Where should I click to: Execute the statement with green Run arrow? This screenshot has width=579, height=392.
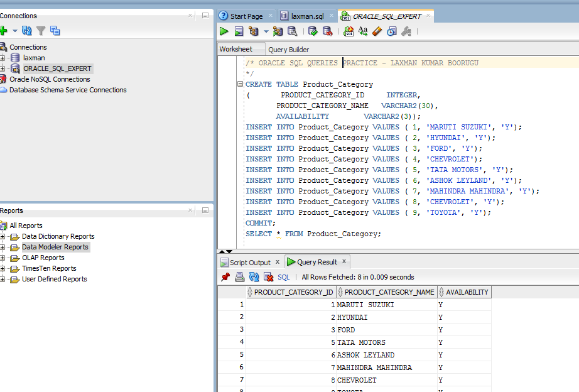pyautogui.click(x=224, y=31)
